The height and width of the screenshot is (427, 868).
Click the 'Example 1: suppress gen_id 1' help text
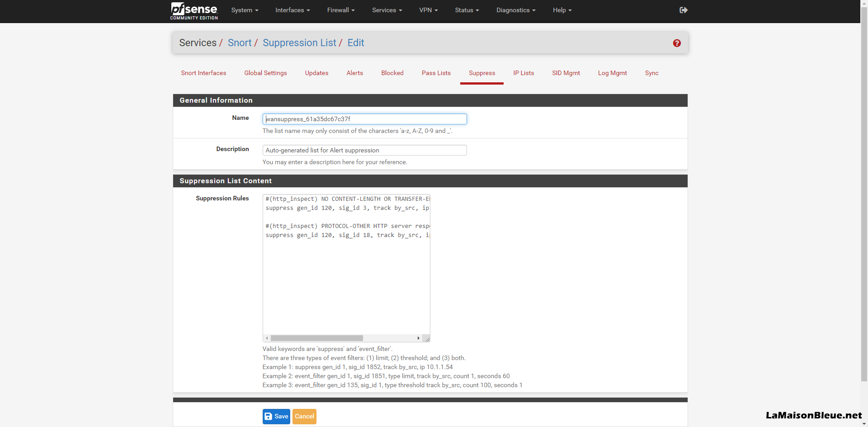358,367
